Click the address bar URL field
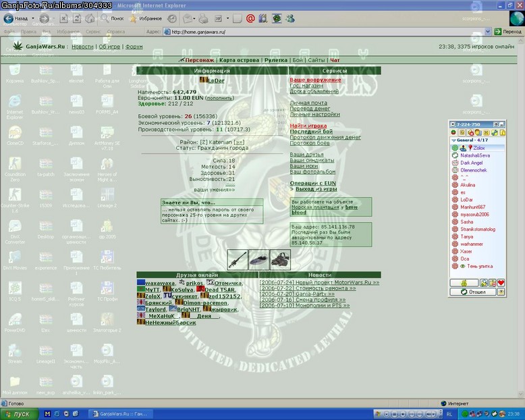The height and width of the screenshot is (420, 525). click(327, 32)
